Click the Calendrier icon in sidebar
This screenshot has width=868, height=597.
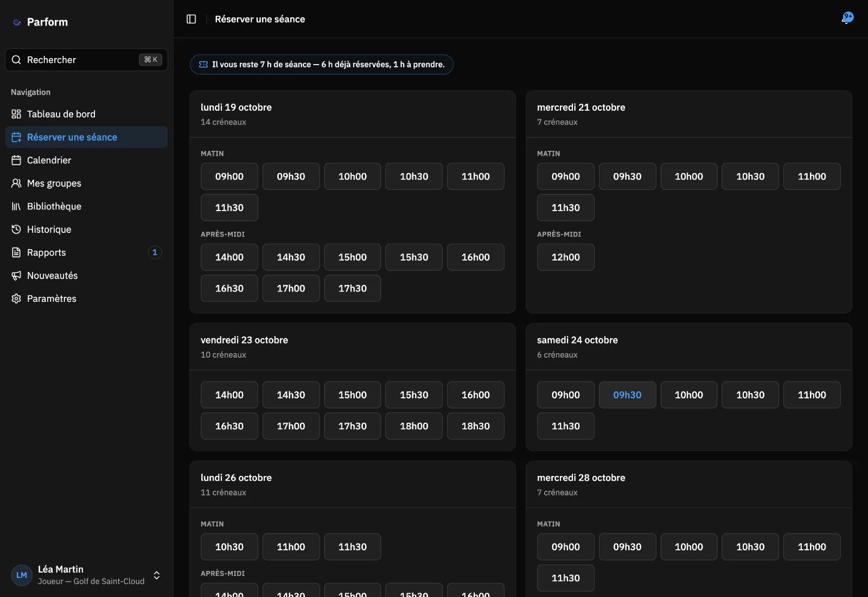point(16,160)
